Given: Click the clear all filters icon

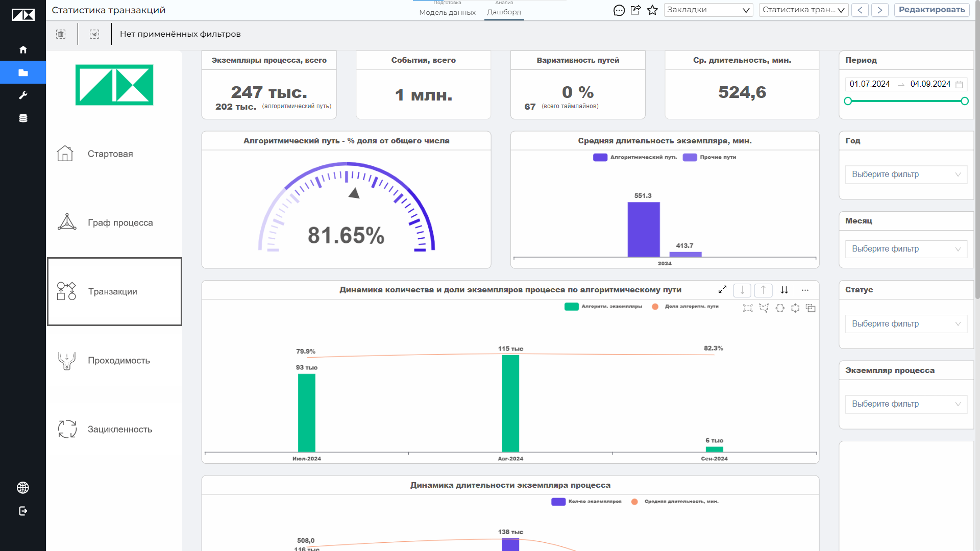Looking at the screenshot, I should click(61, 34).
